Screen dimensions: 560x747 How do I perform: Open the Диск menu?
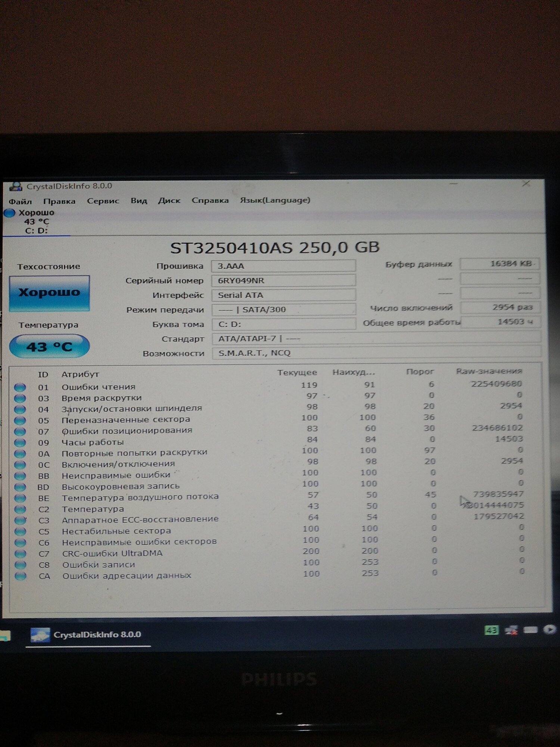click(x=169, y=201)
